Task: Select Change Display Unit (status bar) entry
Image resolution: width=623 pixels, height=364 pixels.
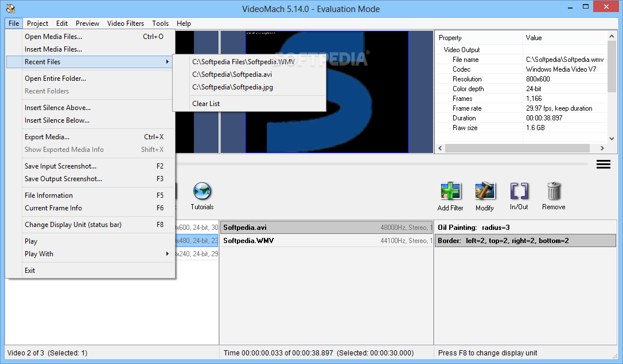Action: 90,225
